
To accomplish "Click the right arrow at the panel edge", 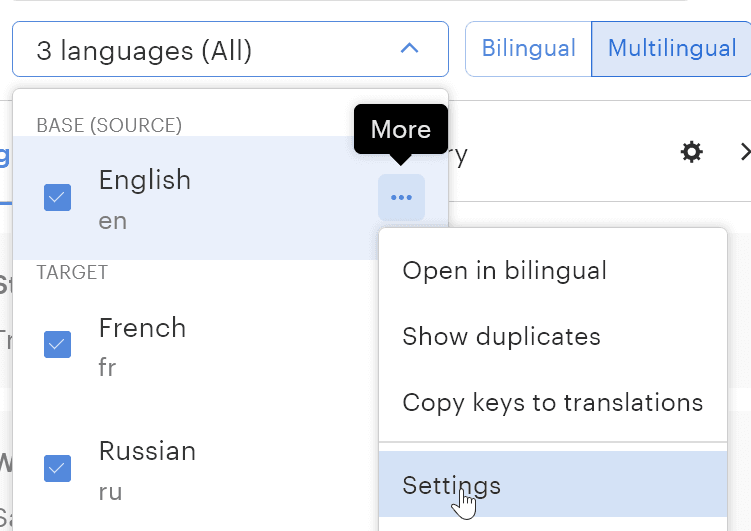I will click(744, 152).
